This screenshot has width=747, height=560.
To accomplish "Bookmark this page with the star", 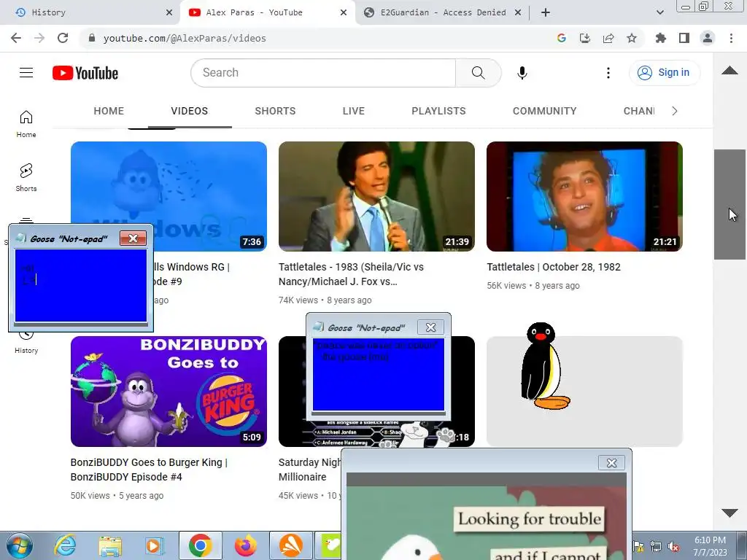I will tap(632, 38).
